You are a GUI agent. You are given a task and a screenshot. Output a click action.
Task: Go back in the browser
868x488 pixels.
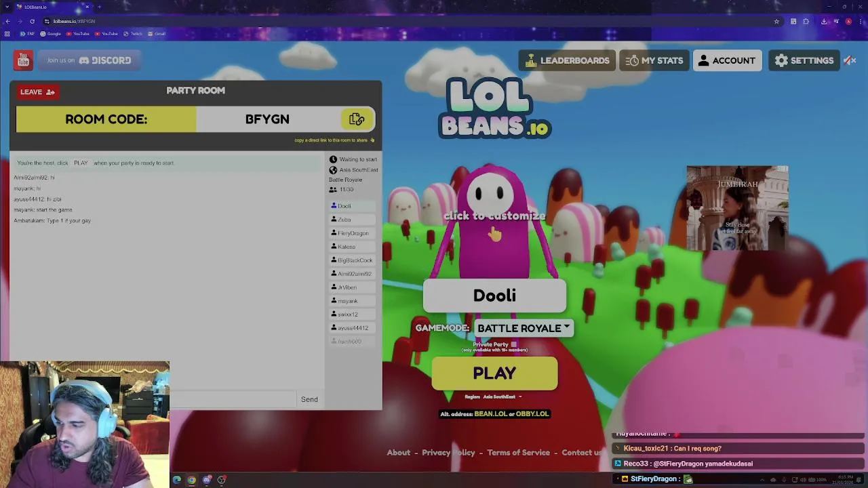(x=7, y=21)
